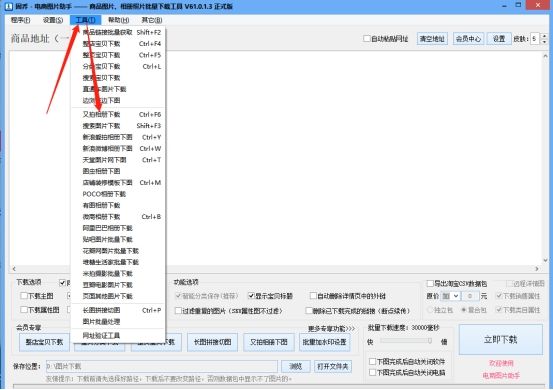
Task: Enable 导出淘宝CSV数据包 checkbox
Action: pos(430,284)
